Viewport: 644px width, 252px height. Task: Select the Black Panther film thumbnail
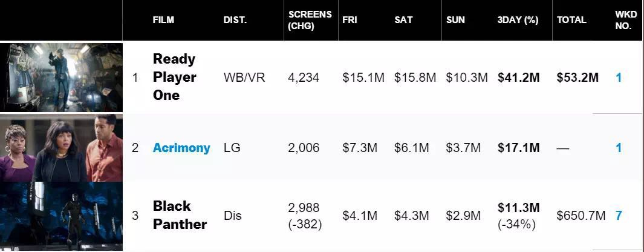[x=61, y=216]
